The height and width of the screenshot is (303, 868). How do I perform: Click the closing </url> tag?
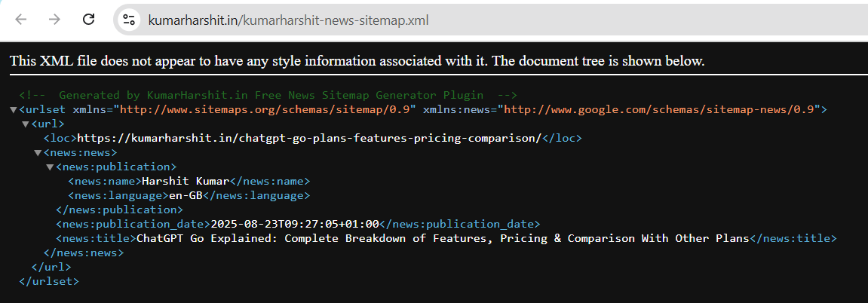pos(52,267)
